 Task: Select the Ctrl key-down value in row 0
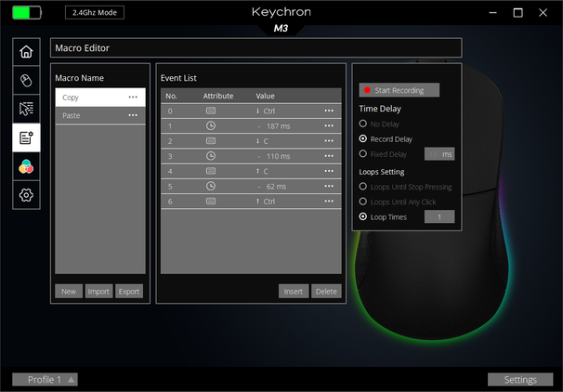coord(266,111)
